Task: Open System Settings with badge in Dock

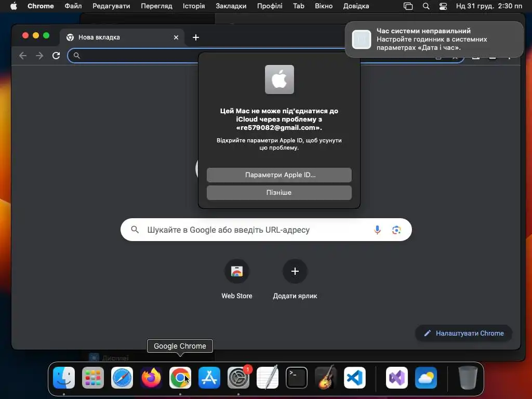Action: click(238, 377)
